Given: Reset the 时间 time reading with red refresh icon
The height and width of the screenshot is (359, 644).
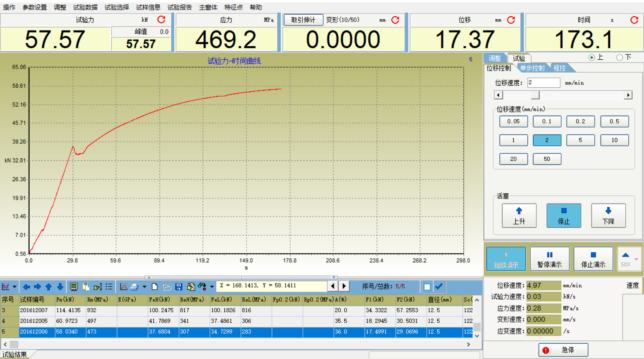Looking at the screenshot, I should (x=634, y=19).
